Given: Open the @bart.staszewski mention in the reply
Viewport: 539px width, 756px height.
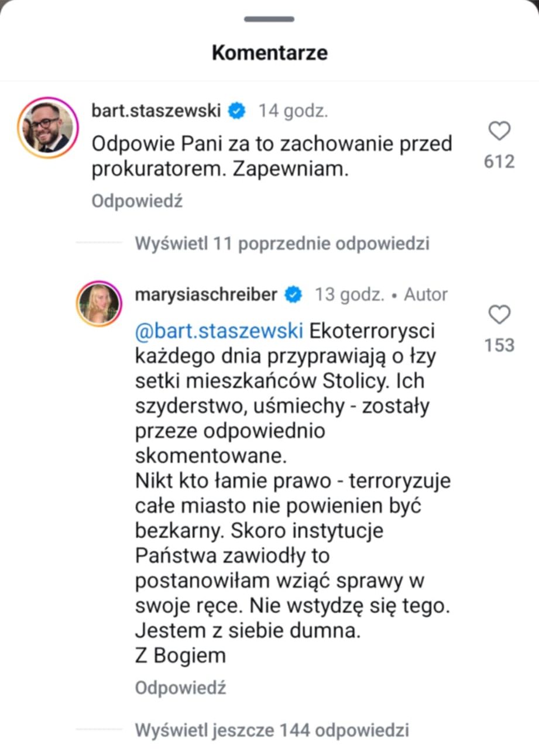Looking at the screenshot, I should [x=219, y=331].
